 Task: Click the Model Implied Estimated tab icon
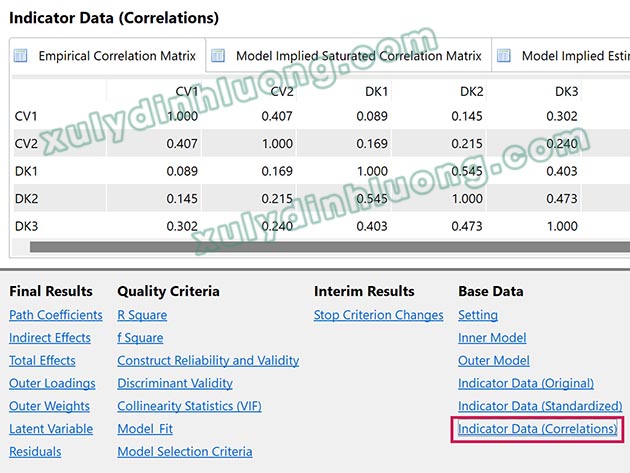[504, 55]
